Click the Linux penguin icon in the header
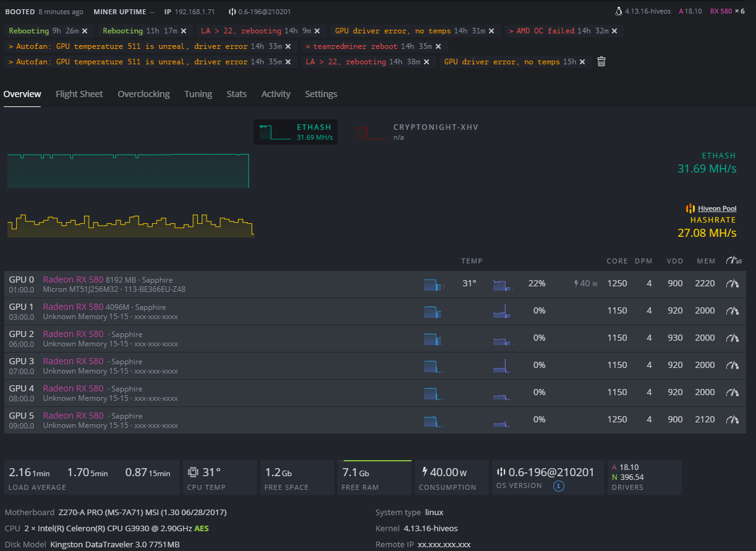 coord(619,11)
